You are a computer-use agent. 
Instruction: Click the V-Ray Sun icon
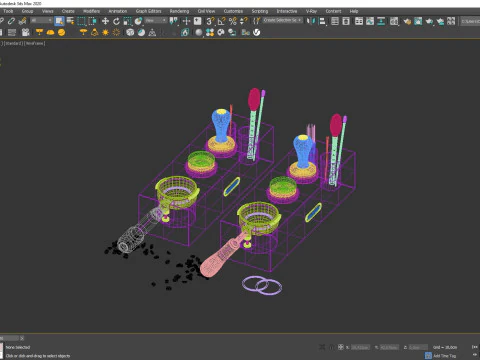[105, 32]
